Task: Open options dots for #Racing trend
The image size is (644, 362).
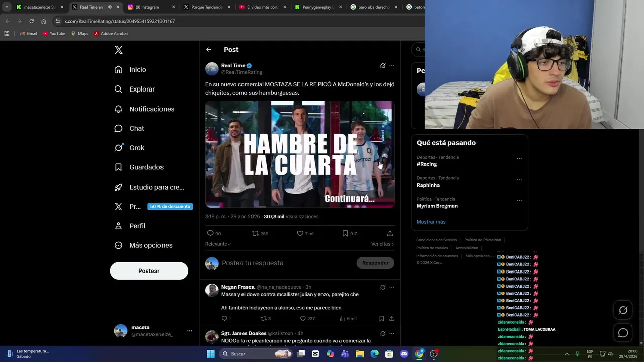Action: 519,159
